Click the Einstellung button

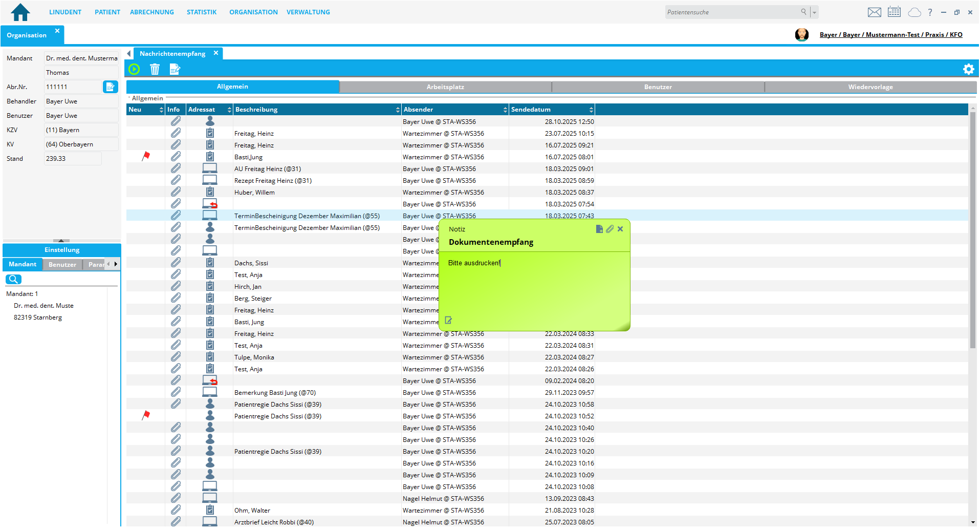point(62,250)
